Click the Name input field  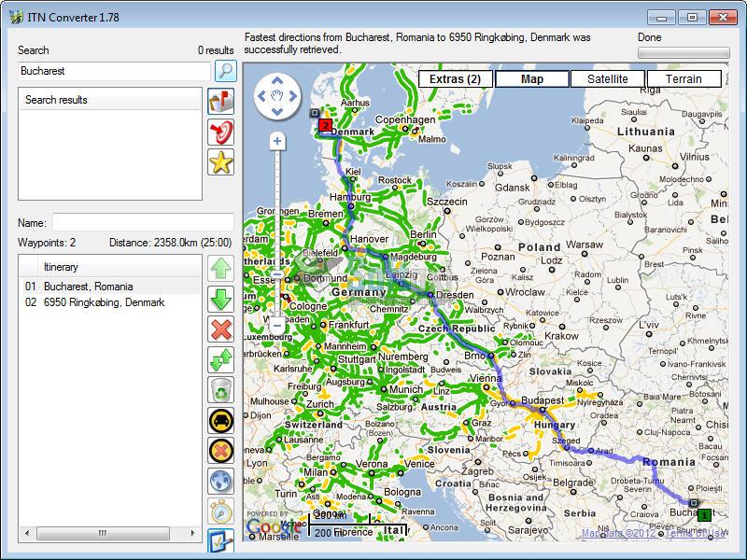coord(143,222)
